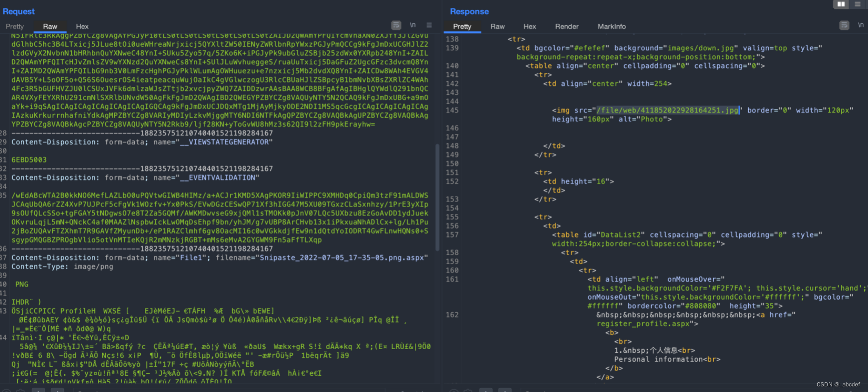The width and height of the screenshot is (868, 392).
Task: Click the IHDR line in request body
Action: pos(26,302)
